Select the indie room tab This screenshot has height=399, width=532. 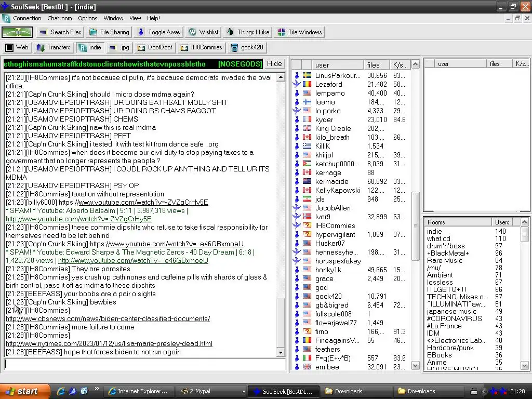click(x=90, y=47)
